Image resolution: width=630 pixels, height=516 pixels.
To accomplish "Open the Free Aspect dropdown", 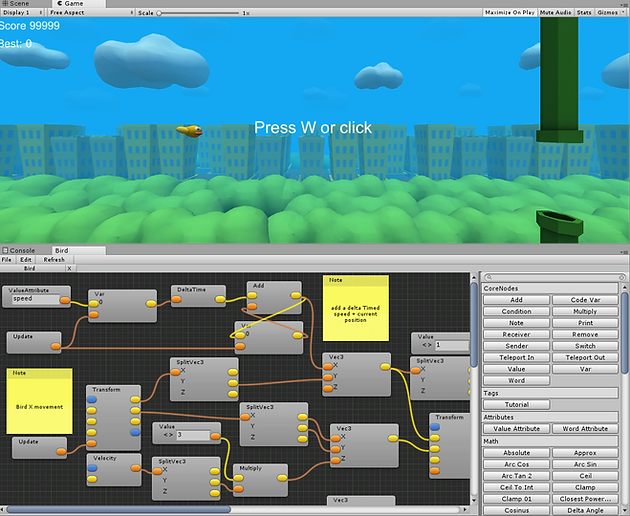I will click(91, 12).
